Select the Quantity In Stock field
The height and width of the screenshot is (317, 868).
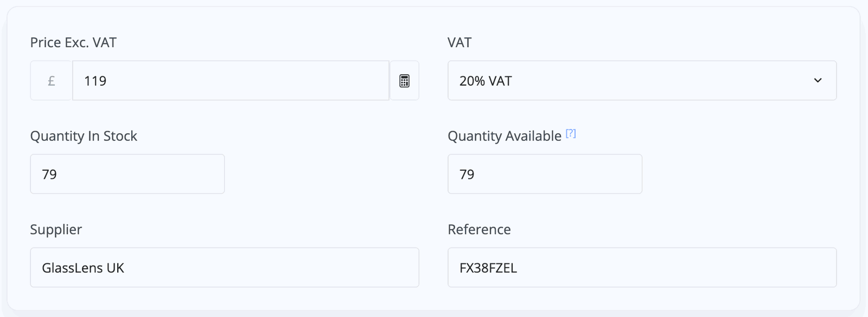127,174
